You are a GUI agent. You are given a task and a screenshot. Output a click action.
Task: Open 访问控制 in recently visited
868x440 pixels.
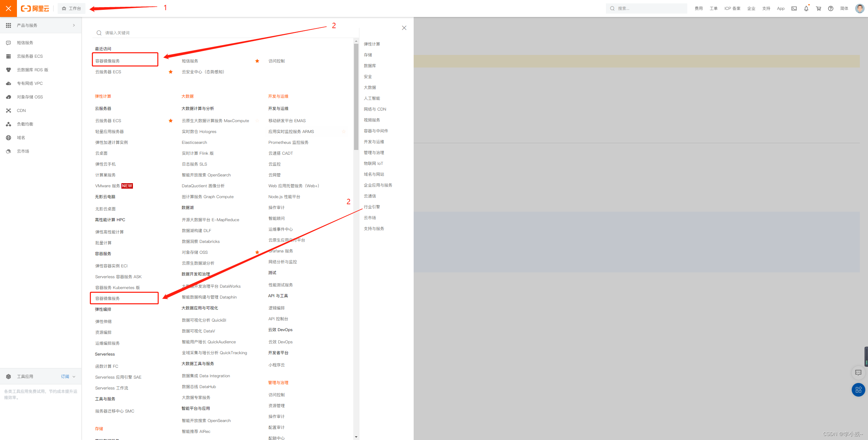point(276,61)
